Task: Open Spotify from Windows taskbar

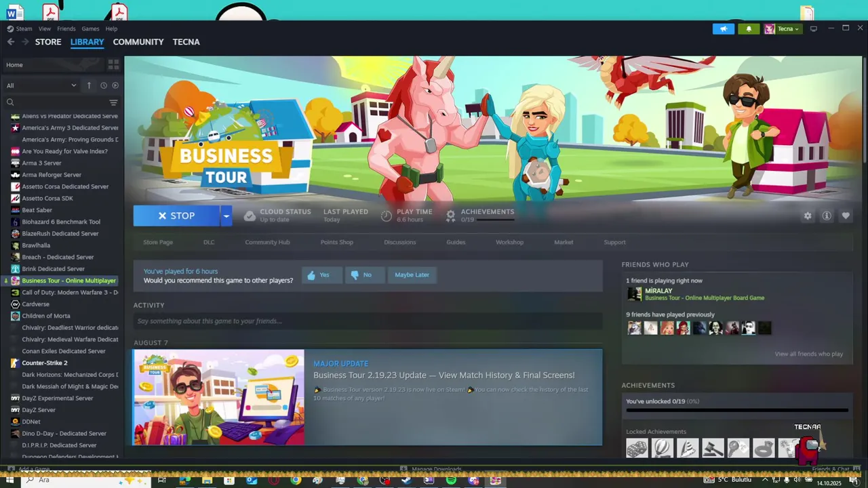Action: [x=451, y=481]
